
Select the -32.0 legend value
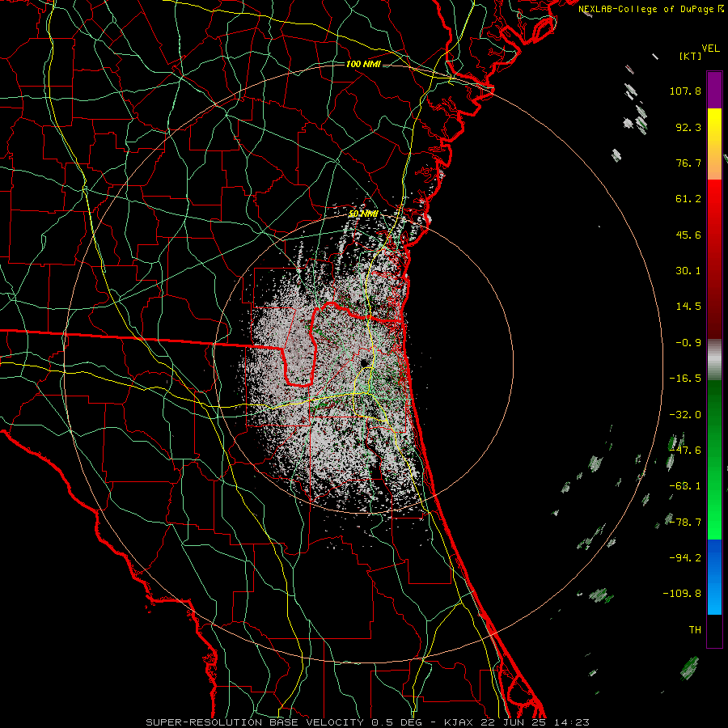(x=685, y=415)
